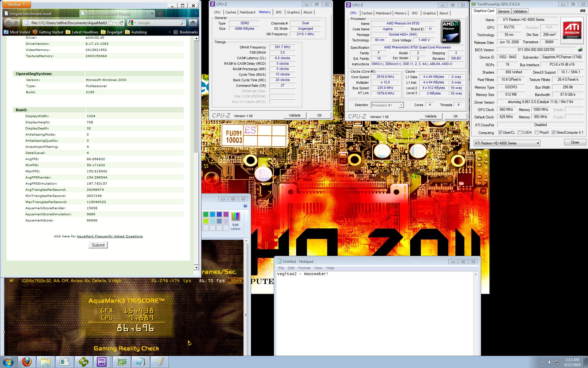Screen dimensions: 588x368
Task: Switch to Mainboard tab in CPU-Z Memory window
Action: (x=247, y=12)
